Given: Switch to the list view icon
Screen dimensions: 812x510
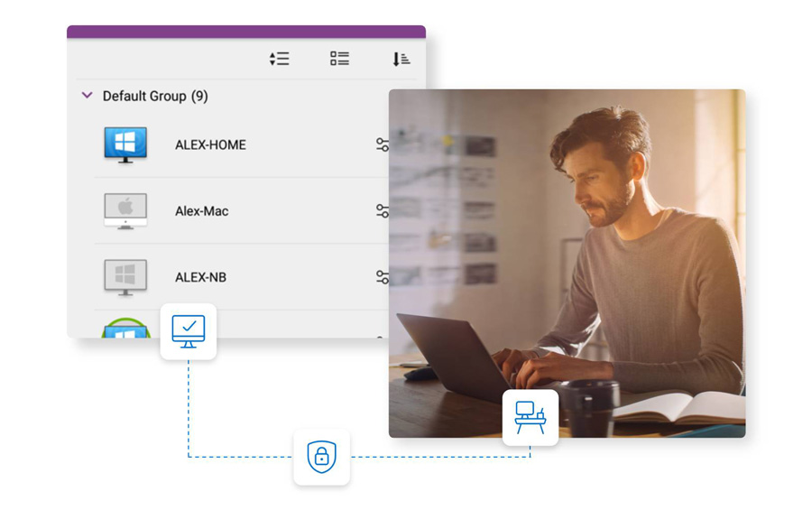Looking at the screenshot, I should pyautogui.click(x=340, y=59).
